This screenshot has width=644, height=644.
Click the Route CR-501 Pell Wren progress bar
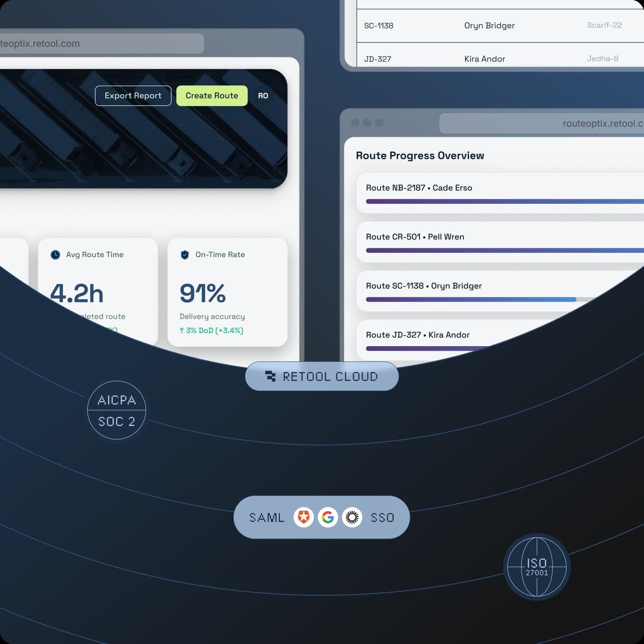click(x=505, y=251)
